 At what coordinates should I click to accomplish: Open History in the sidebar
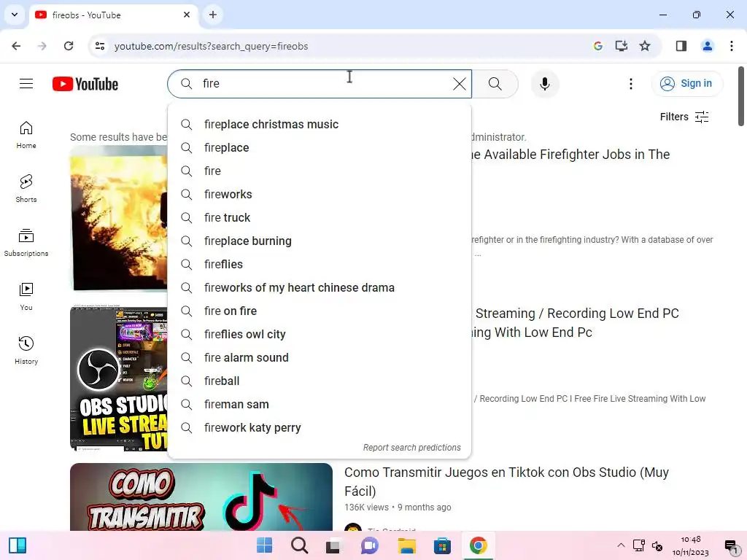[x=26, y=350]
